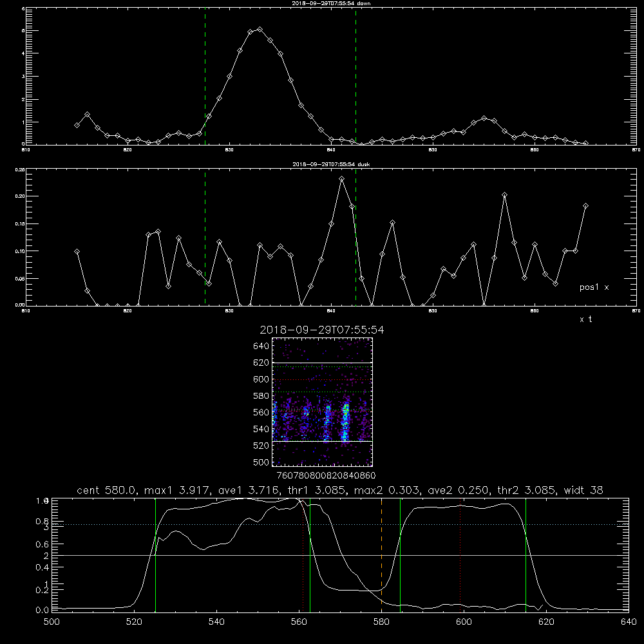The height and width of the screenshot is (644, 644).
Task: Click the highest peak diamond in dusk plot
Action: [342, 178]
